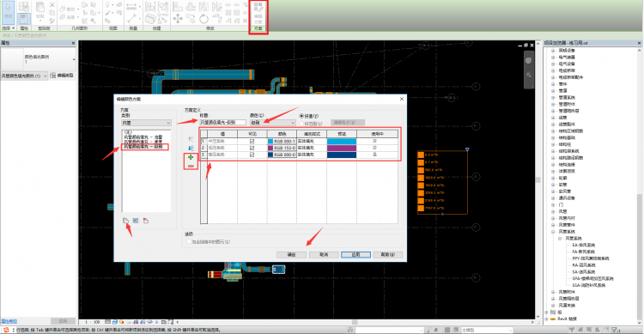Screen dimensions: 644x334
Task: Click the Properties palette icon in ribbon
Action: (x=24, y=19)
